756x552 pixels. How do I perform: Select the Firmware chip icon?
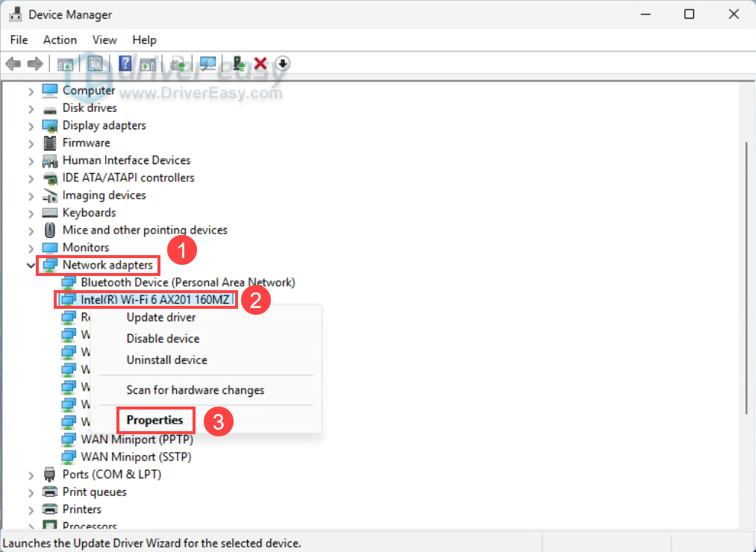coord(50,142)
